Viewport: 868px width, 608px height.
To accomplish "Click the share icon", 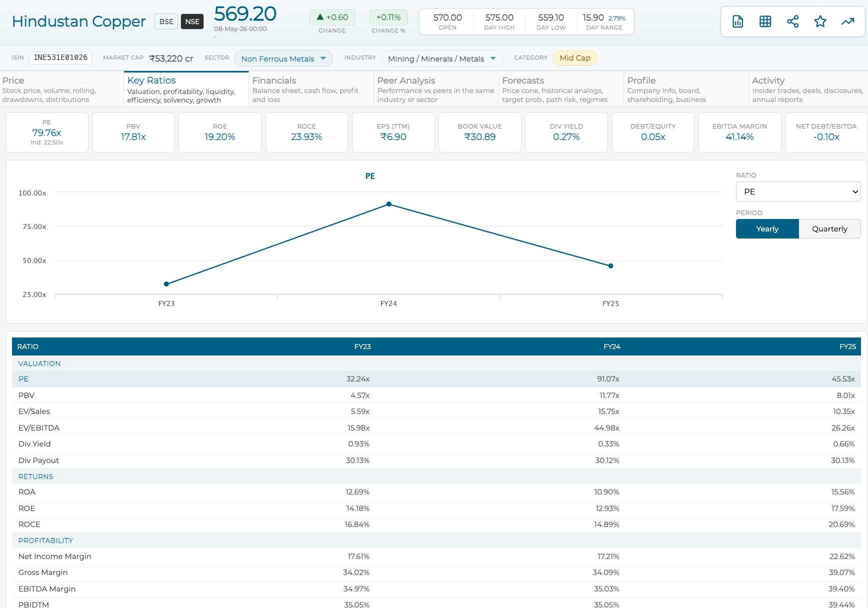I will [x=792, y=21].
